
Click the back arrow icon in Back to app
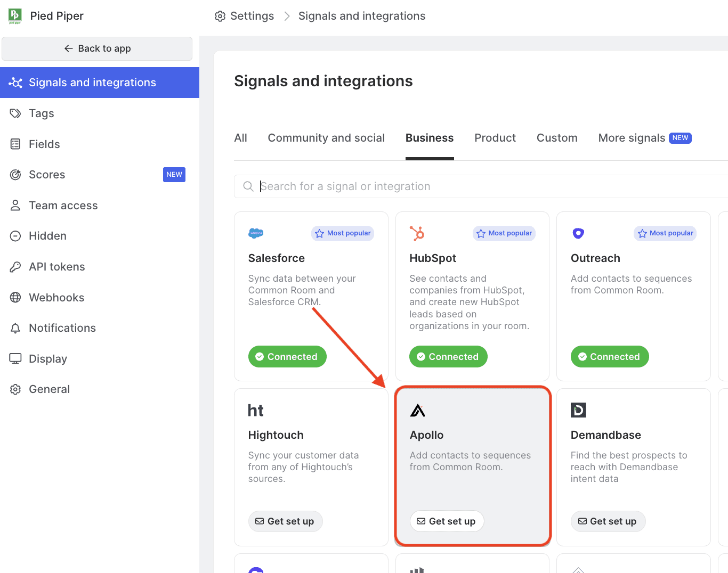(68, 48)
